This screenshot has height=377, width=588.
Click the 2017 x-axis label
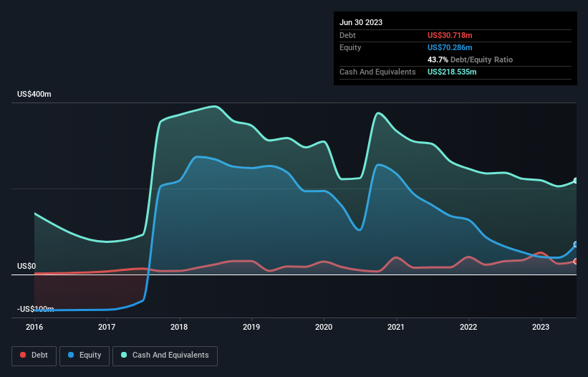tap(107, 327)
